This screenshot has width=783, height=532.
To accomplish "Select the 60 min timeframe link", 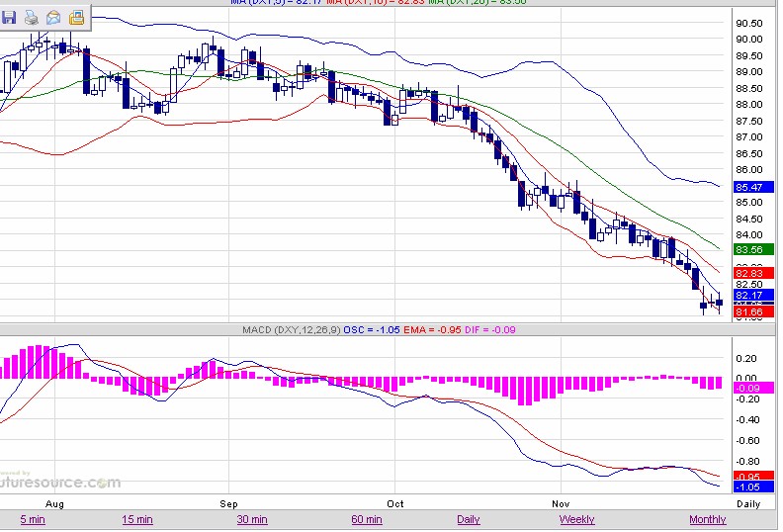I will pyautogui.click(x=367, y=519).
